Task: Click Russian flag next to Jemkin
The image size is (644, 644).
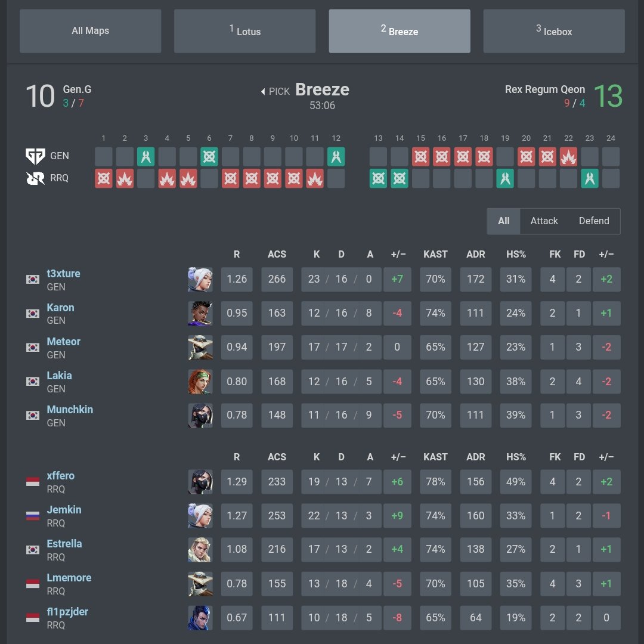Action: pos(33,515)
